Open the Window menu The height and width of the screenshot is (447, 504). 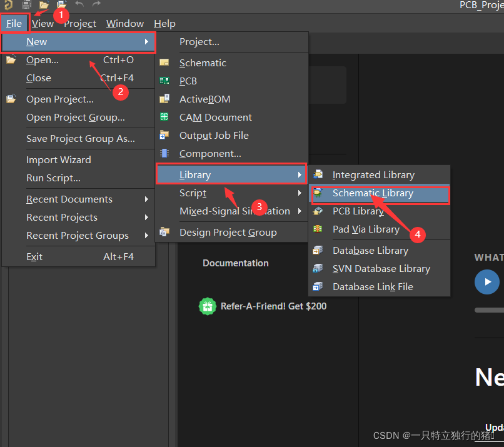coord(125,24)
